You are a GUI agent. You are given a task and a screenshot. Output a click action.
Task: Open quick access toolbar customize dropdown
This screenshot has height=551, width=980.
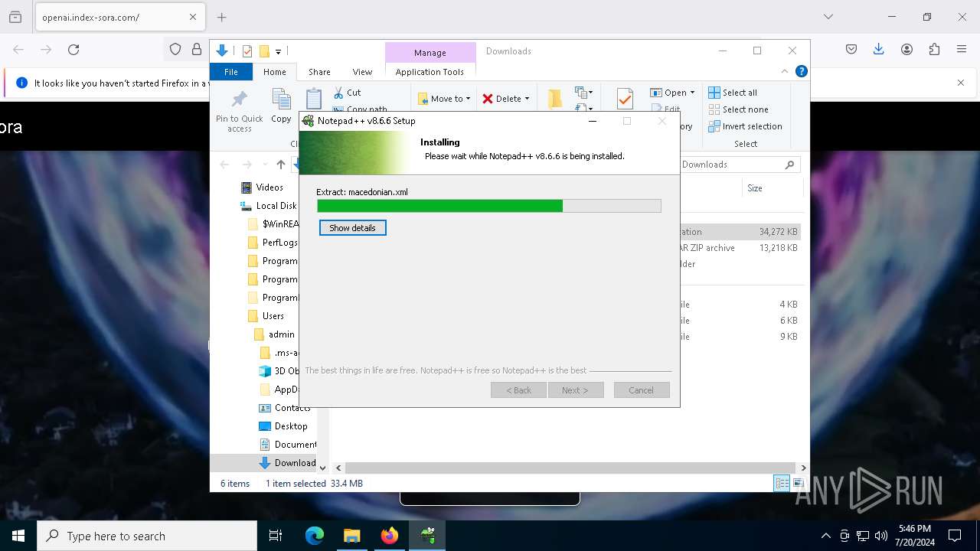click(278, 51)
